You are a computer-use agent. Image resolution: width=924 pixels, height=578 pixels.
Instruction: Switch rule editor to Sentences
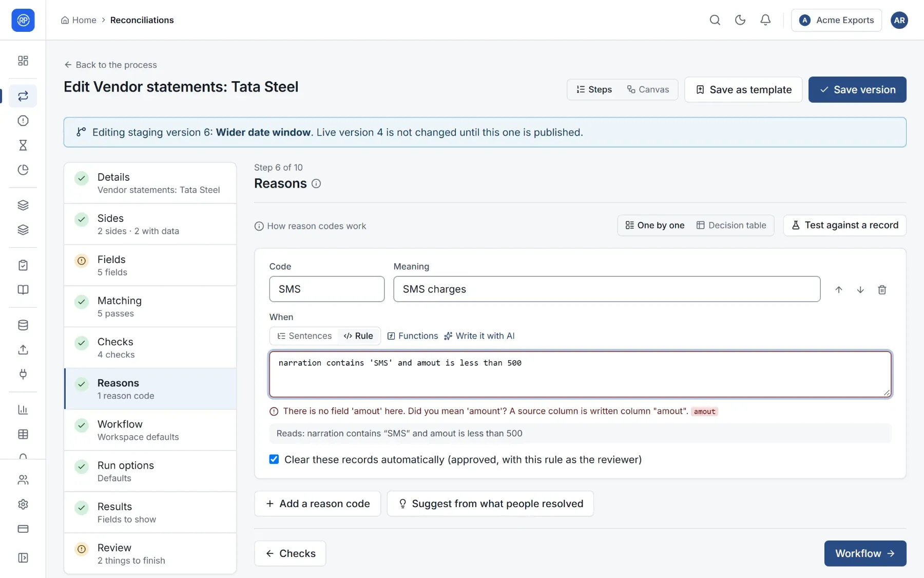[304, 336]
